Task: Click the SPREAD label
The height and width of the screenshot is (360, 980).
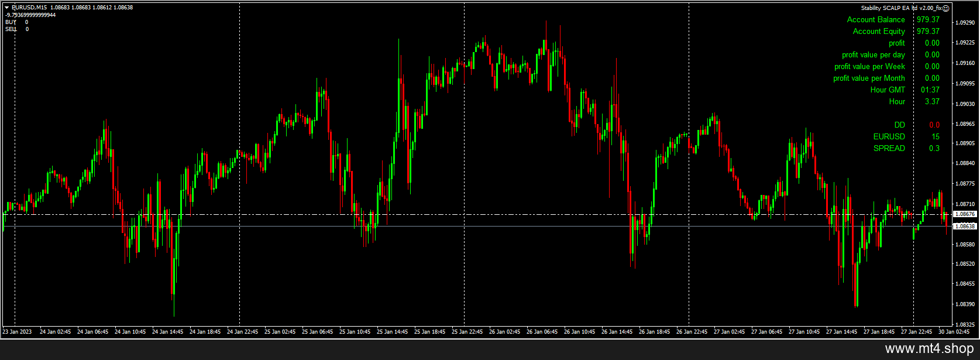Action: [889, 148]
